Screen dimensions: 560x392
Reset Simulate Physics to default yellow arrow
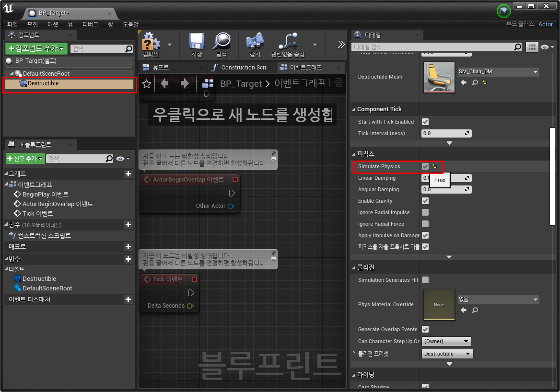(x=435, y=166)
